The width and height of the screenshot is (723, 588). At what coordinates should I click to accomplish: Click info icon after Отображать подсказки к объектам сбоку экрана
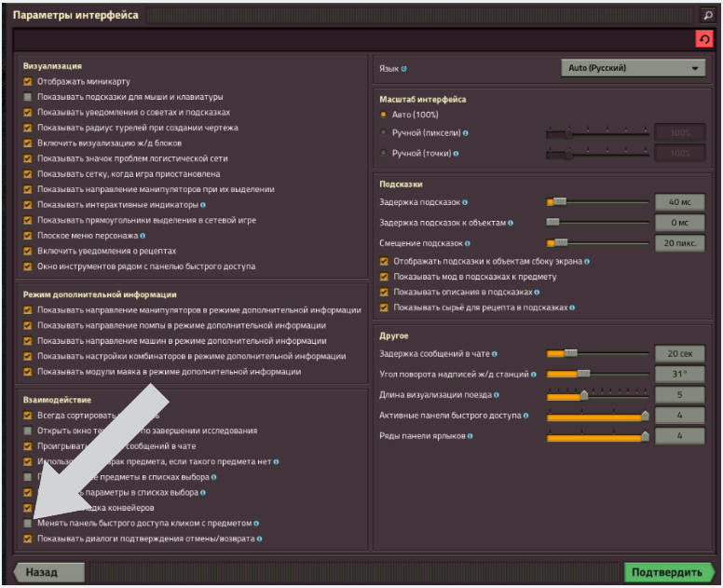coord(587,262)
